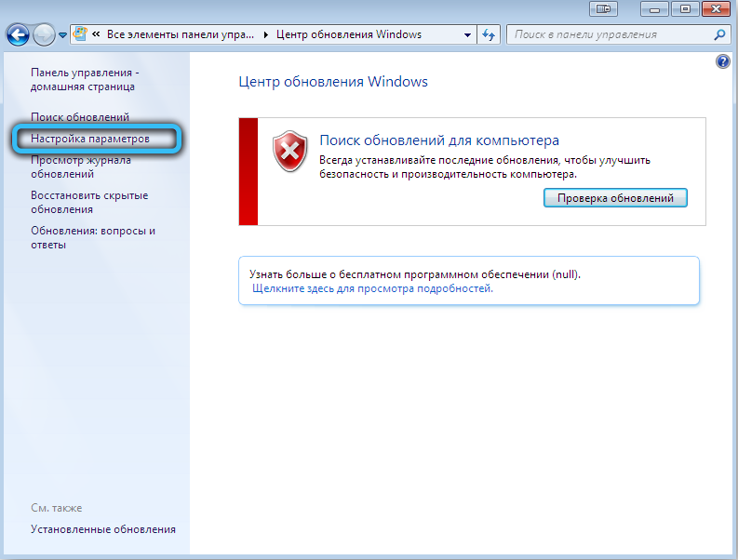The width and height of the screenshot is (738, 560).
Task: Go back with the blue Back arrow
Action: coord(18,34)
